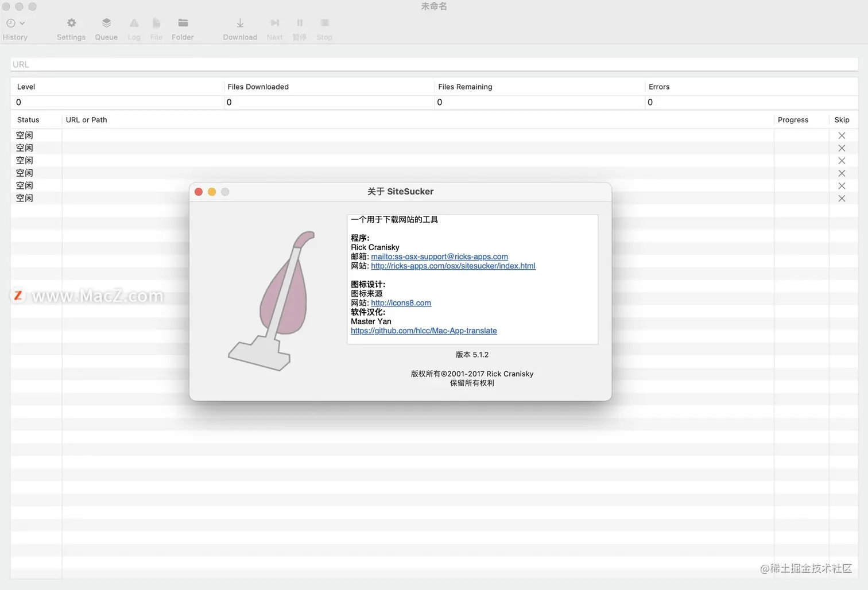Click the Files Downloaded label

click(x=258, y=87)
